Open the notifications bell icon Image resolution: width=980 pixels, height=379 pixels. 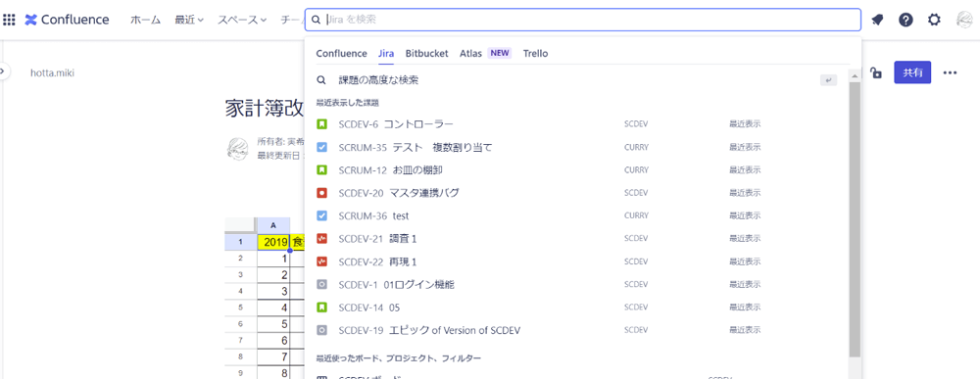[x=877, y=20]
